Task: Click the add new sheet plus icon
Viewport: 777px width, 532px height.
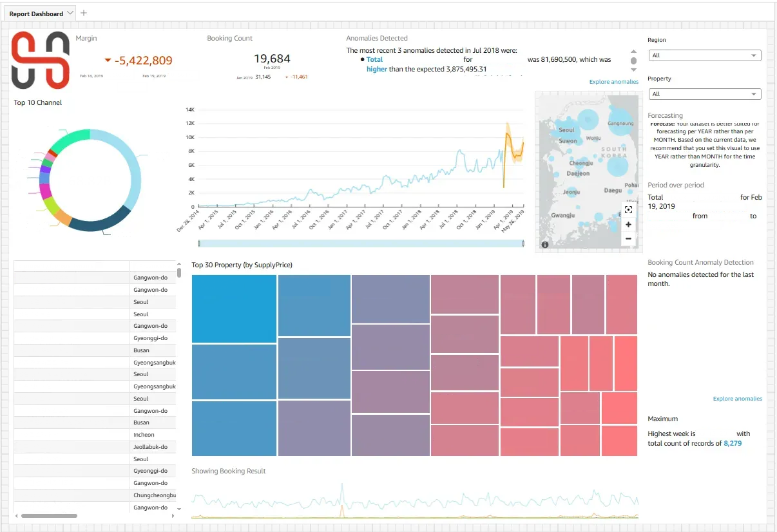Action: pyautogui.click(x=84, y=13)
